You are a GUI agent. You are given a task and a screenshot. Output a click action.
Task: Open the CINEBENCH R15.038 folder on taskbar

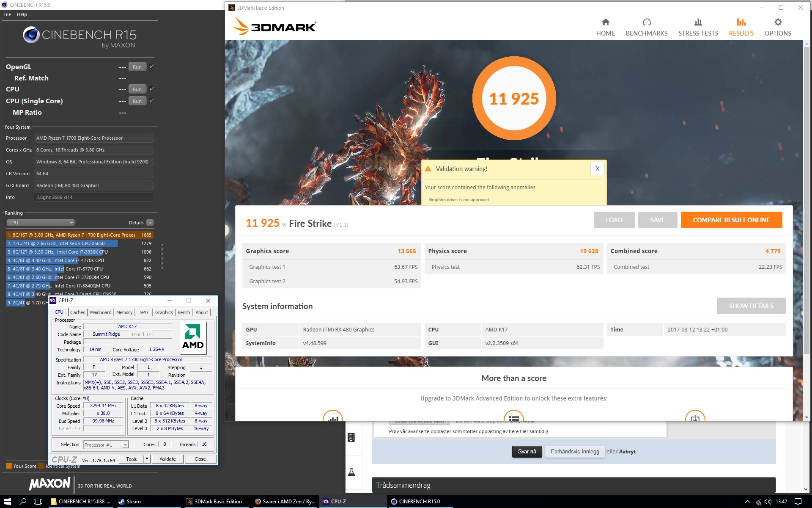coord(81,502)
